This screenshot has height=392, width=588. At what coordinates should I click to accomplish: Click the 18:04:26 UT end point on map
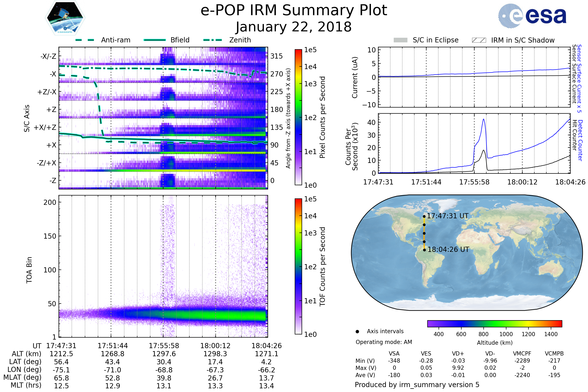coord(424,250)
